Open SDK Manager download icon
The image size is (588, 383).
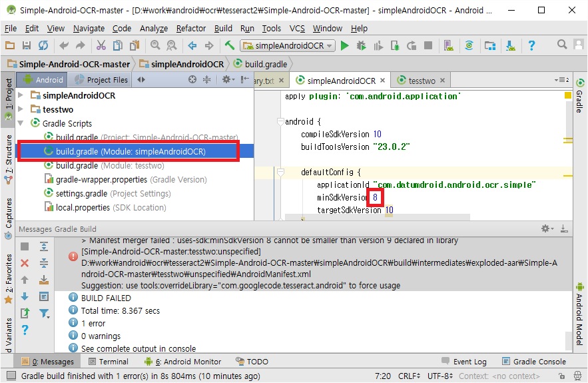pos(510,46)
